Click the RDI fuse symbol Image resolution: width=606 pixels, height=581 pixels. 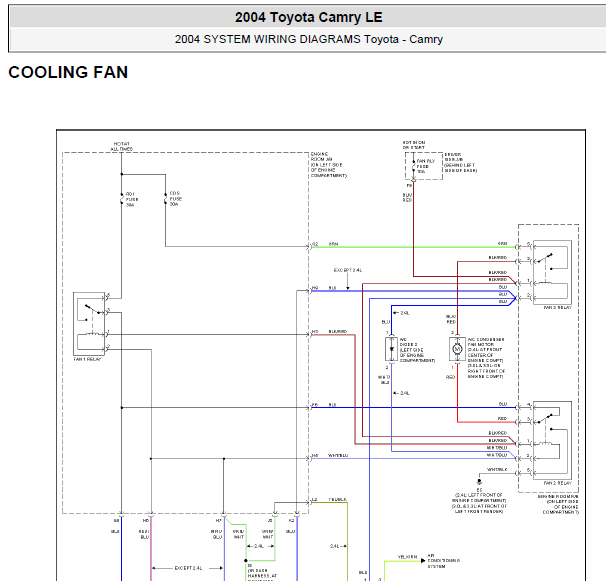(122, 199)
